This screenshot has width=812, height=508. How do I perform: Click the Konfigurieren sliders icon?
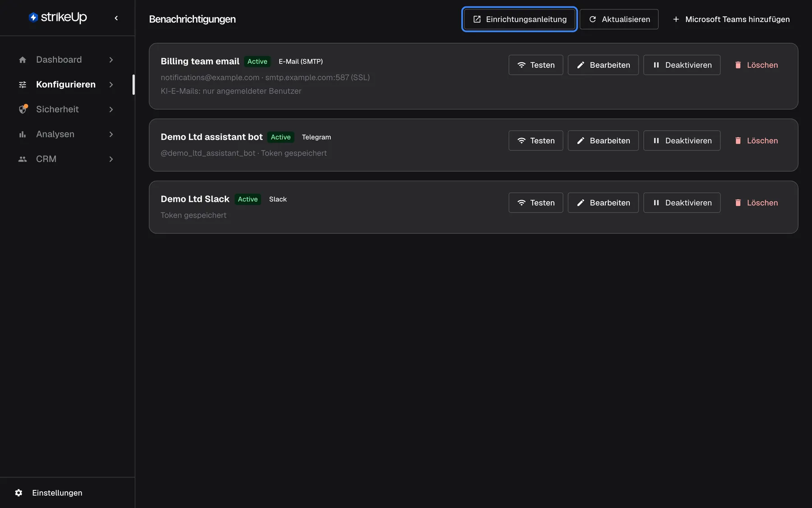[x=23, y=84]
